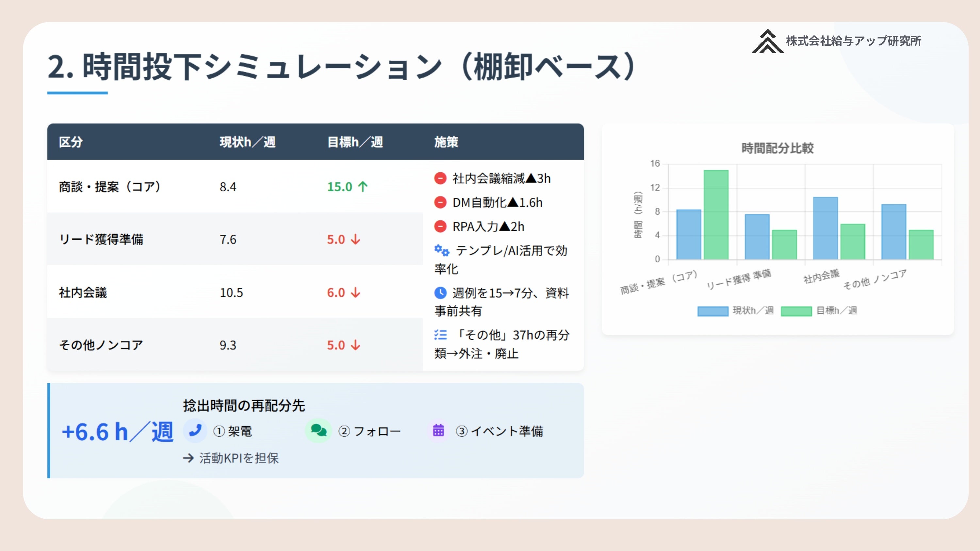
Task: Click the purple calendar icon
Action: (438, 431)
